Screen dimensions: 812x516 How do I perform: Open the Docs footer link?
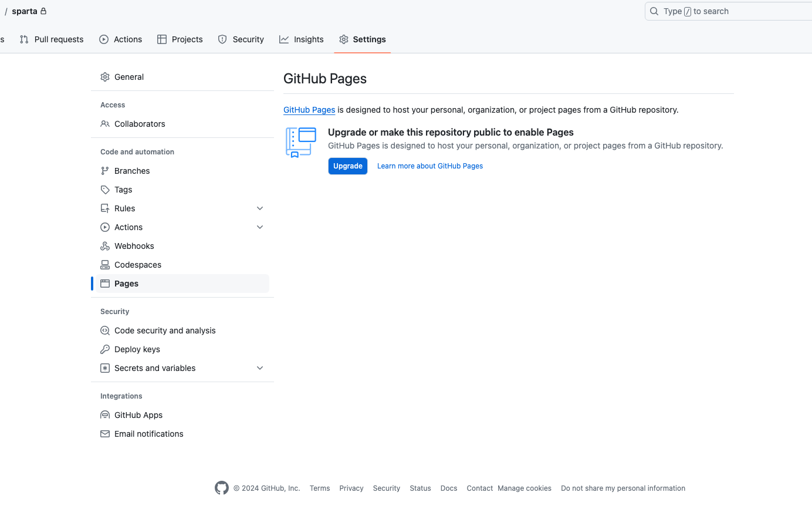[449, 488]
